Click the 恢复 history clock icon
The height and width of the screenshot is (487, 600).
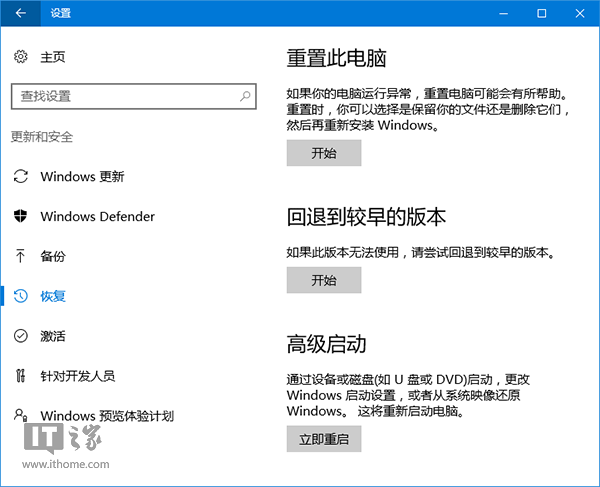pos(21,296)
